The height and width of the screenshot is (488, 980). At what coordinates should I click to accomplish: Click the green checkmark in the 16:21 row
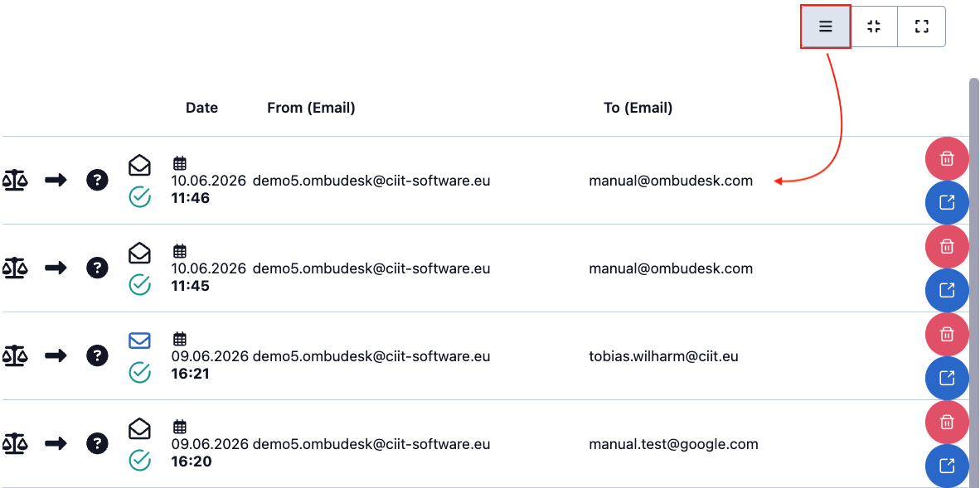point(139,373)
